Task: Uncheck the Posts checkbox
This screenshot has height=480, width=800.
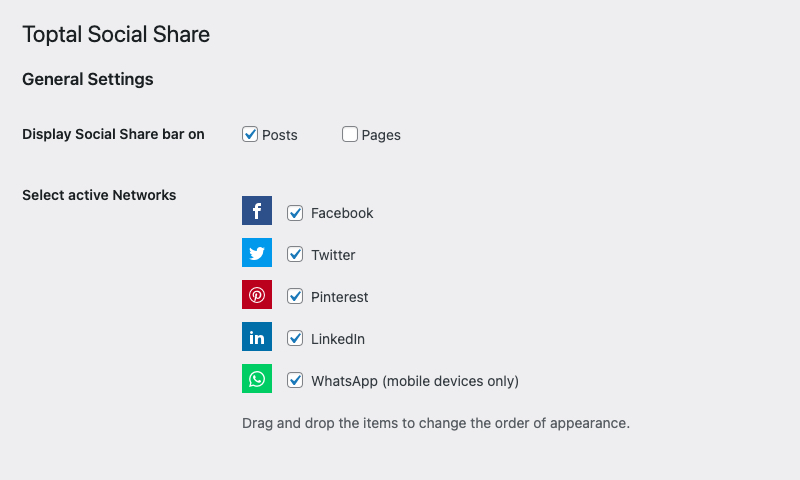Action: [250, 134]
